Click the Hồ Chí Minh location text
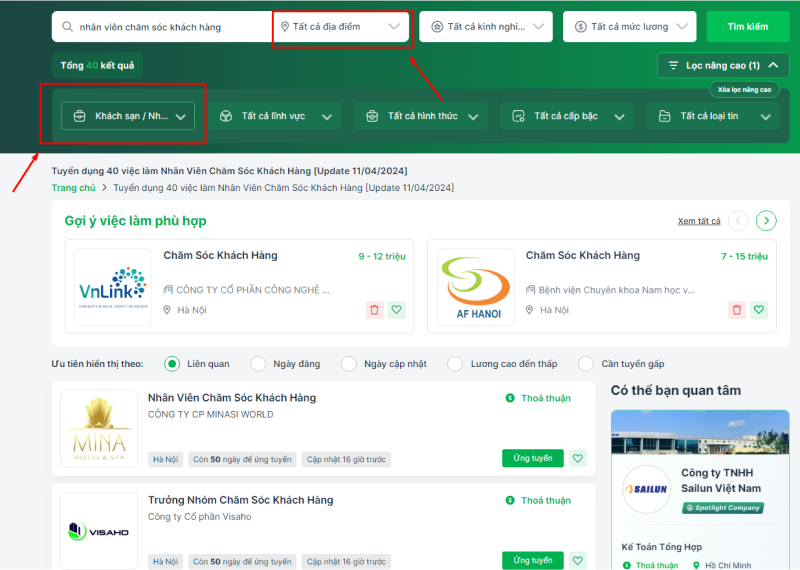This screenshot has height=570, width=800. [x=728, y=565]
